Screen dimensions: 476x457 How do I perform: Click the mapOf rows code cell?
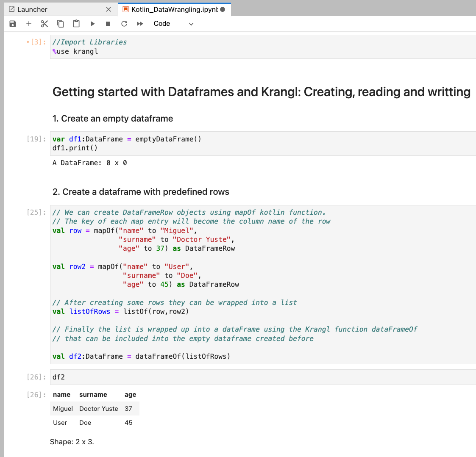pyautogui.click(x=263, y=285)
